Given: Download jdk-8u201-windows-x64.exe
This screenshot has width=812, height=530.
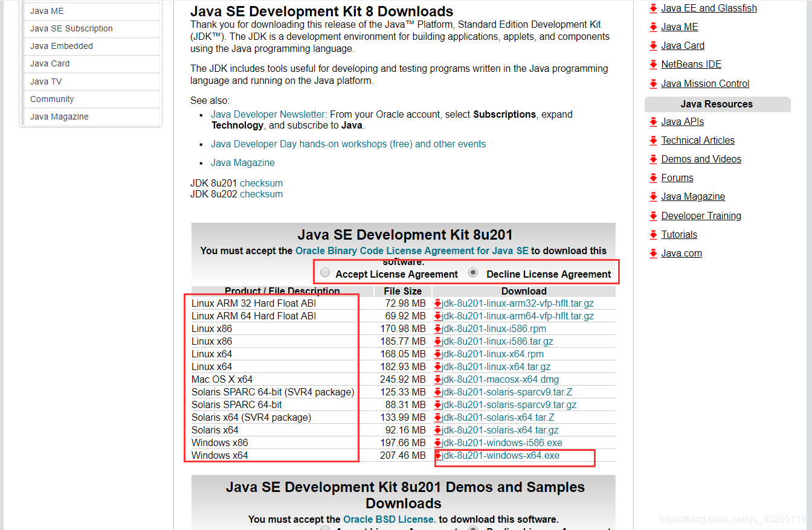Looking at the screenshot, I should (x=501, y=456).
